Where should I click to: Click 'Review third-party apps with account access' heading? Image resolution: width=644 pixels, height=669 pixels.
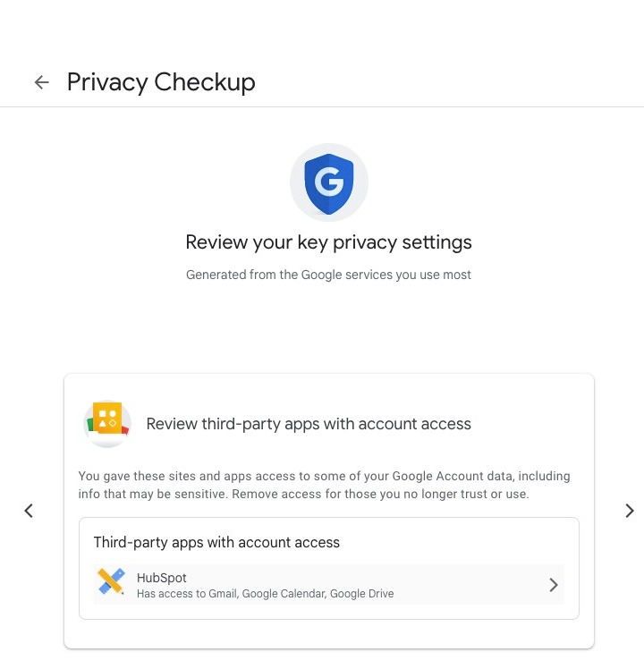pos(309,424)
